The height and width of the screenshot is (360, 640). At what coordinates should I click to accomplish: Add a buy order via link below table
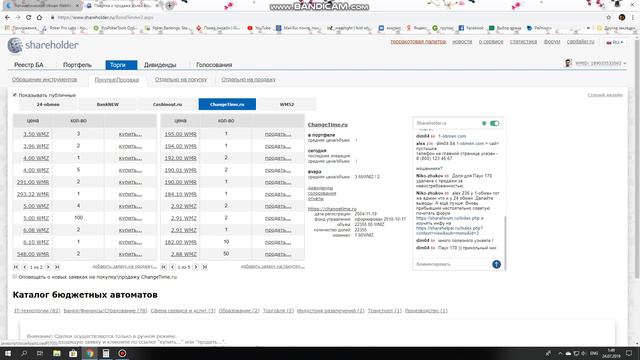[x=273, y=266]
